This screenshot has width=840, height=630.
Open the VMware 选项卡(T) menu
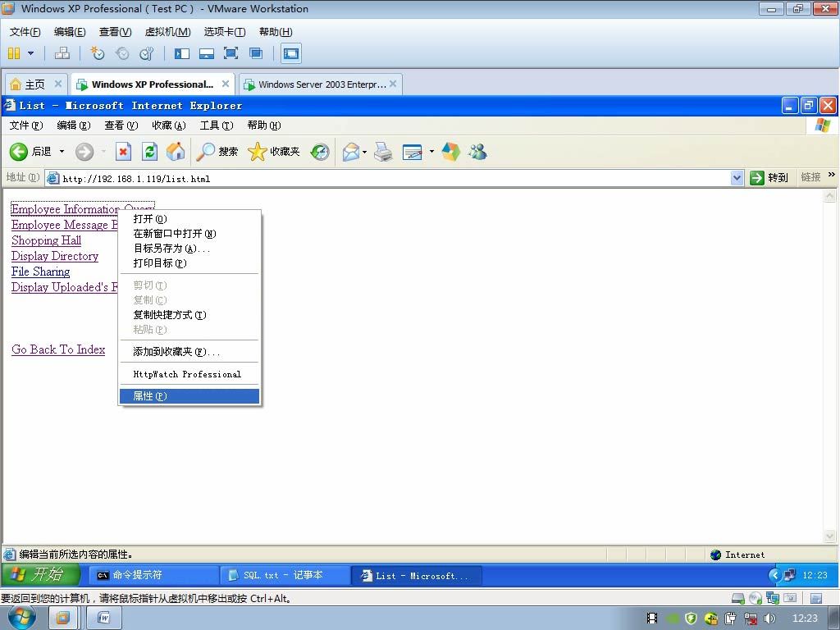click(x=225, y=32)
